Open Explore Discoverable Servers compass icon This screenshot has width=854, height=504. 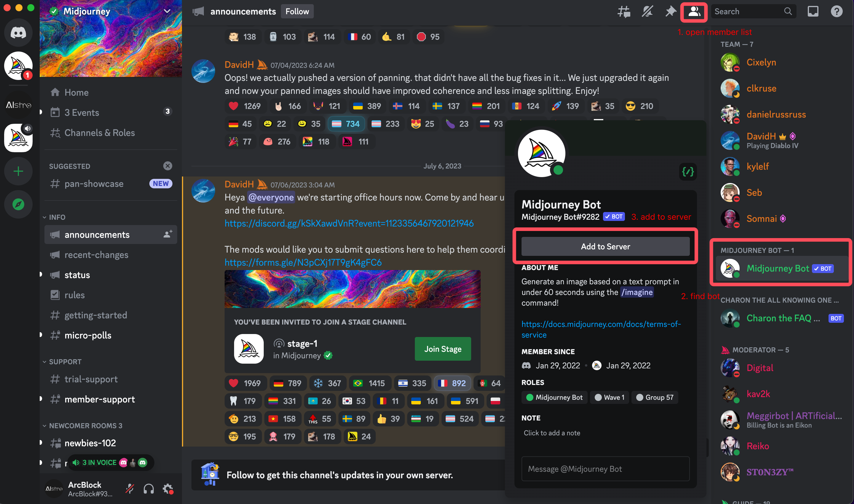click(x=18, y=204)
